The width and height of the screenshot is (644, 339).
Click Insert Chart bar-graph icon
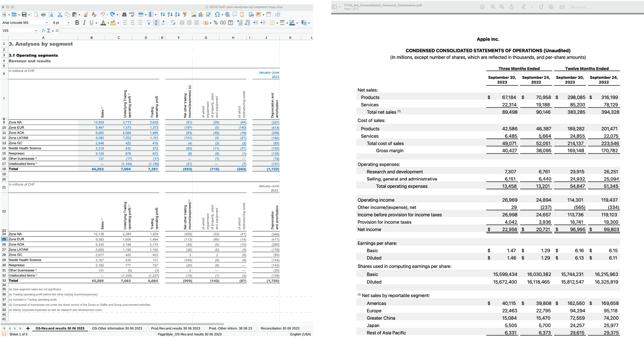coord(201,14)
